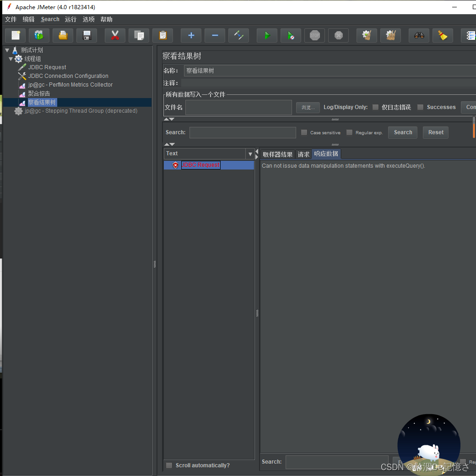Screen dimensions: 476x476
Task: Open the 文件 menu
Action: (x=11, y=19)
